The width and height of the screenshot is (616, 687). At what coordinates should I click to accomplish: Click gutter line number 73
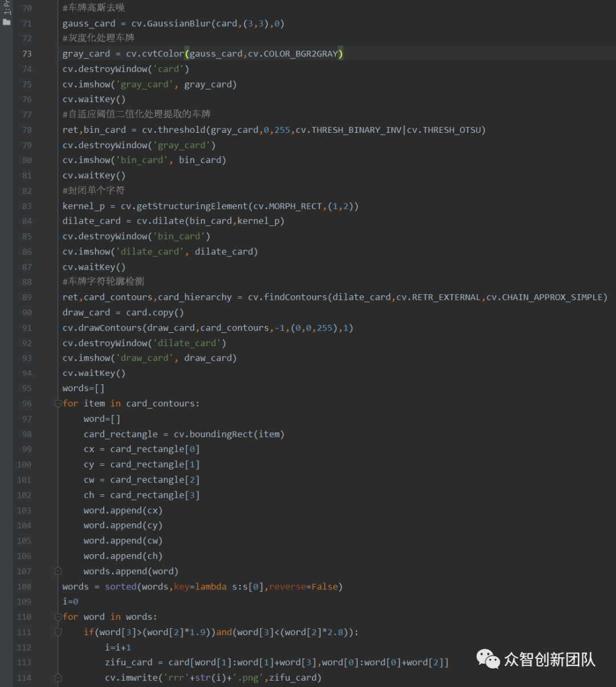(27, 54)
